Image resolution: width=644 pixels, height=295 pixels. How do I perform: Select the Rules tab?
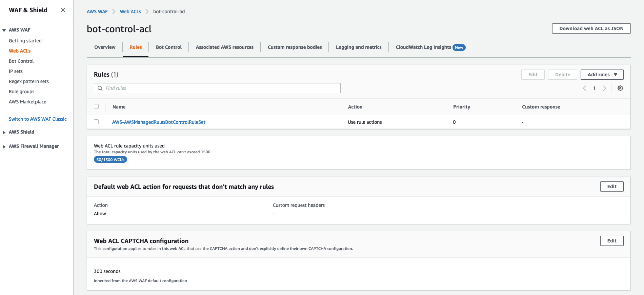point(136,47)
